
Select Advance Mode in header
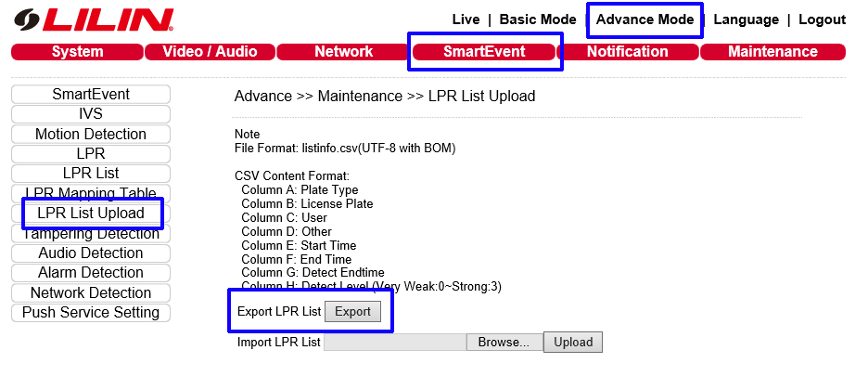(645, 19)
